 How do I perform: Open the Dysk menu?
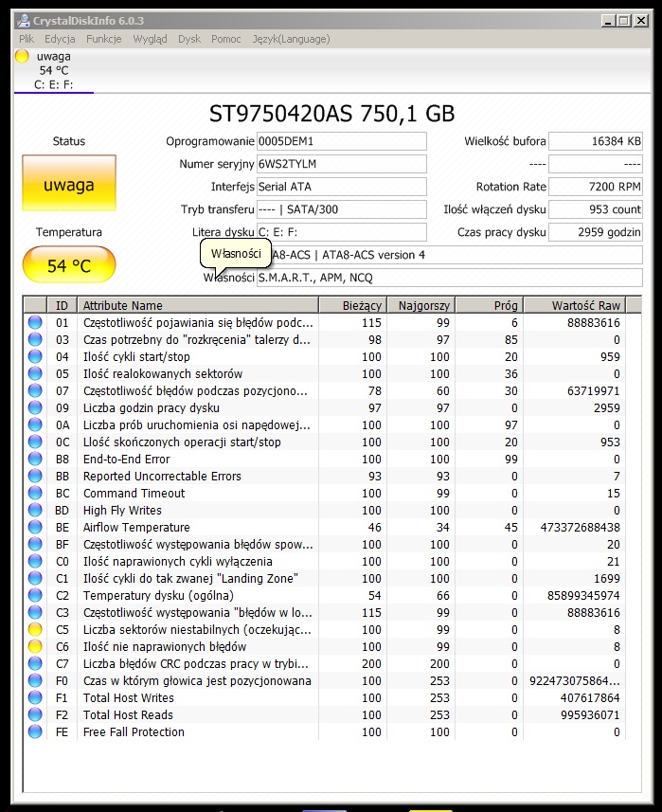tap(189, 39)
